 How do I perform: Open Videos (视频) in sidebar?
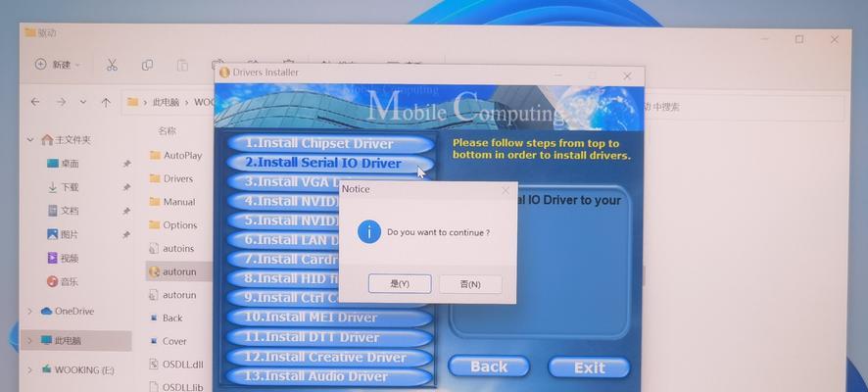[x=63, y=258]
